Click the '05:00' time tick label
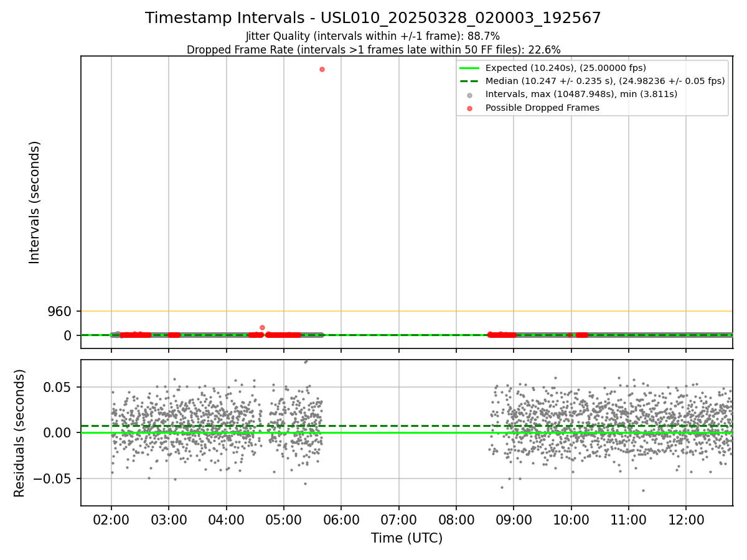The height and width of the screenshot is (560, 747). pos(284,519)
